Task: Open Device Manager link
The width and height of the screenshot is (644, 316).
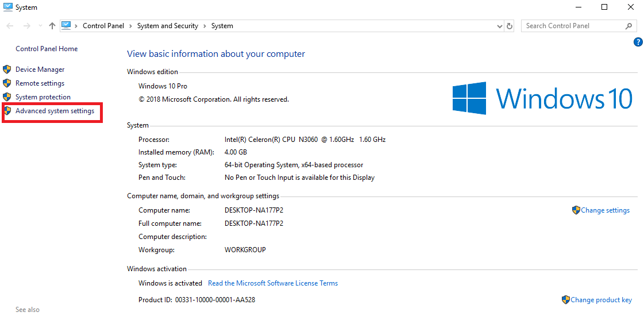Action: click(x=40, y=70)
